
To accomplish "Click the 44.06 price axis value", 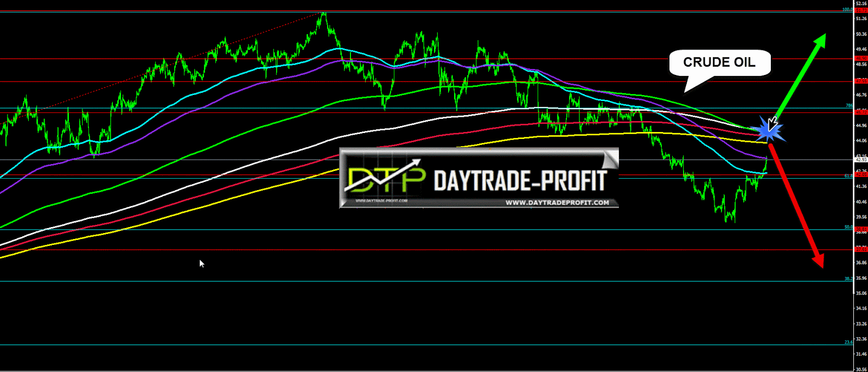I will pyautogui.click(x=861, y=141).
